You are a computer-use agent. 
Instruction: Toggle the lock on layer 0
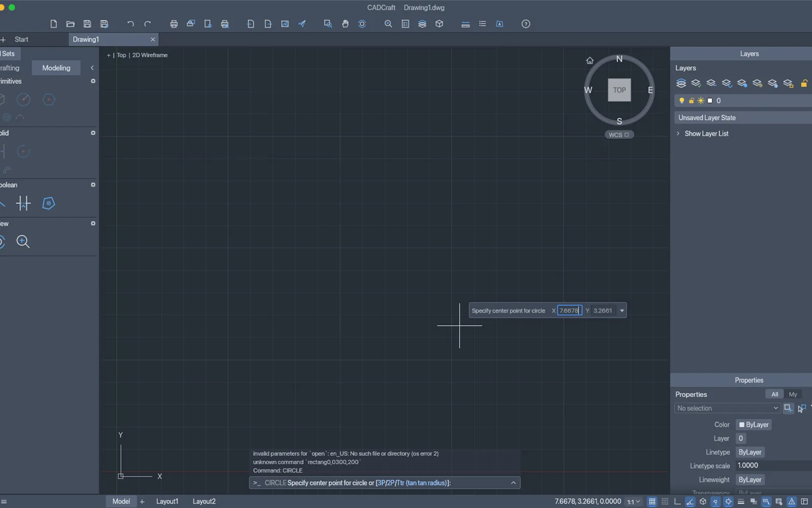coord(691,101)
